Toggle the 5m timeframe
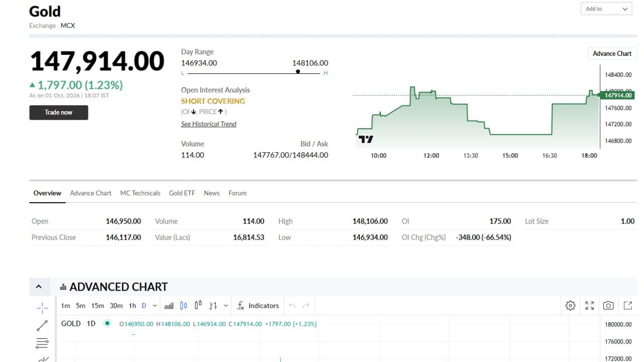 pos(80,306)
